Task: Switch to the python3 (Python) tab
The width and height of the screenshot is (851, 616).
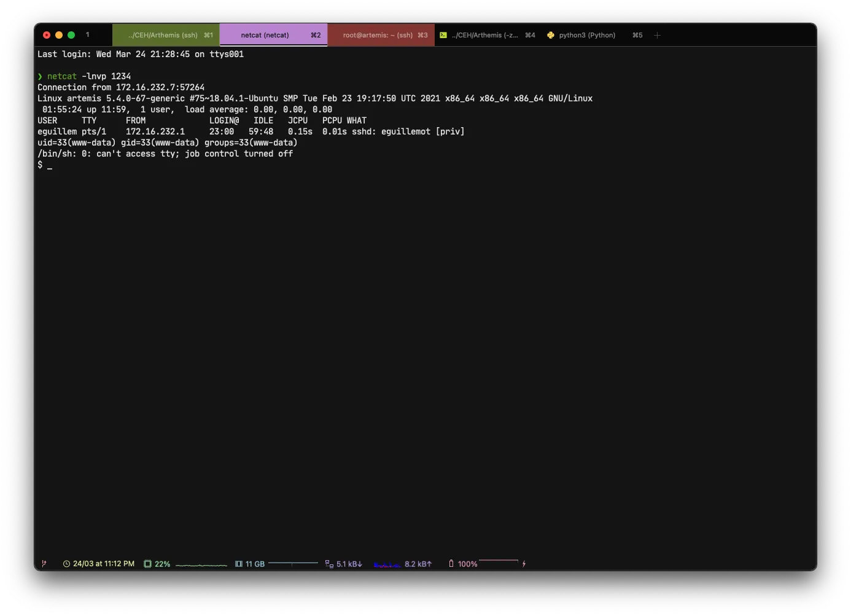Action: click(587, 35)
